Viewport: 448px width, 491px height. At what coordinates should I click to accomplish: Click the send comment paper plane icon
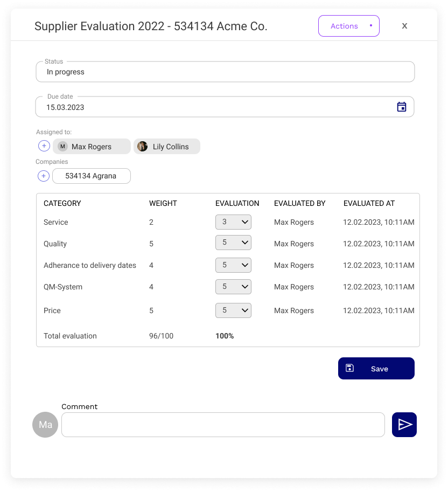point(404,425)
